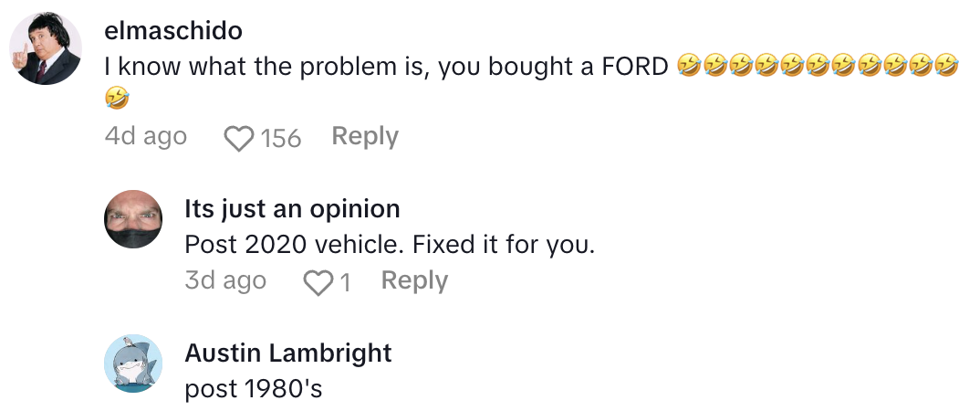The height and width of the screenshot is (411, 980).
Task: View the 156 likes count
Action: 281,139
